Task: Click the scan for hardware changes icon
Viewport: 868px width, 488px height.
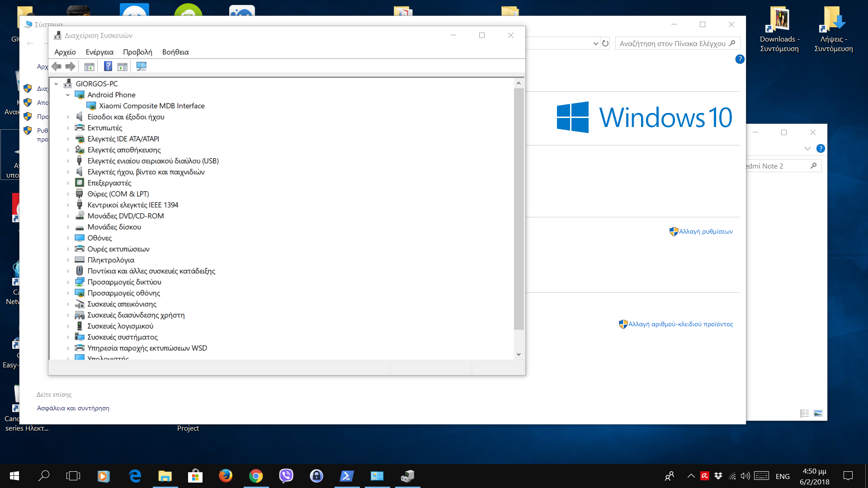Action: click(142, 66)
